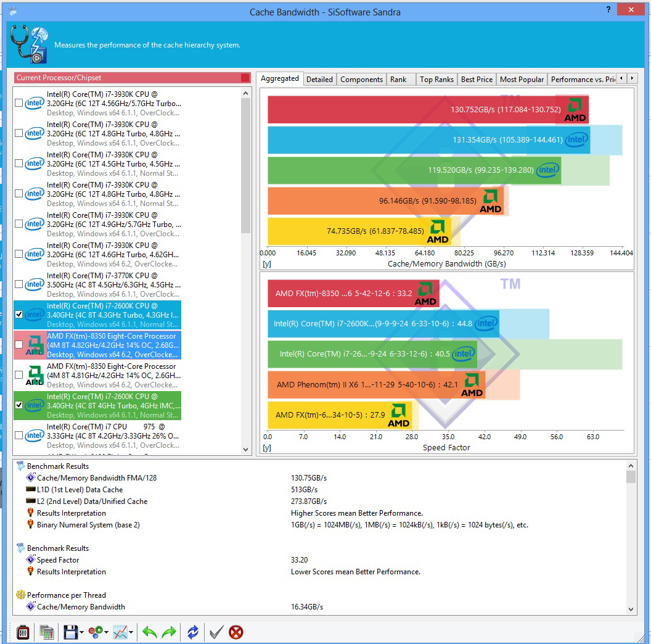Click the Cache/Memory Bandwidth FMA/128 diamond icon
The width and height of the screenshot is (651, 644).
(31, 477)
